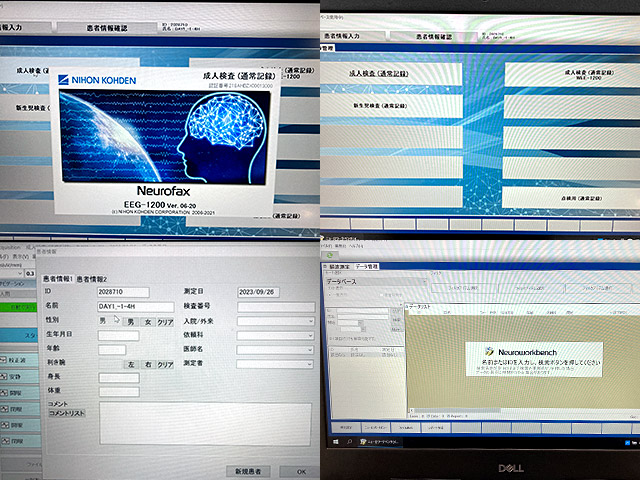Image resolution: width=640 pixels, height=480 pixels.
Task: Open the データベース dropdown
Action: (x=376, y=282)
